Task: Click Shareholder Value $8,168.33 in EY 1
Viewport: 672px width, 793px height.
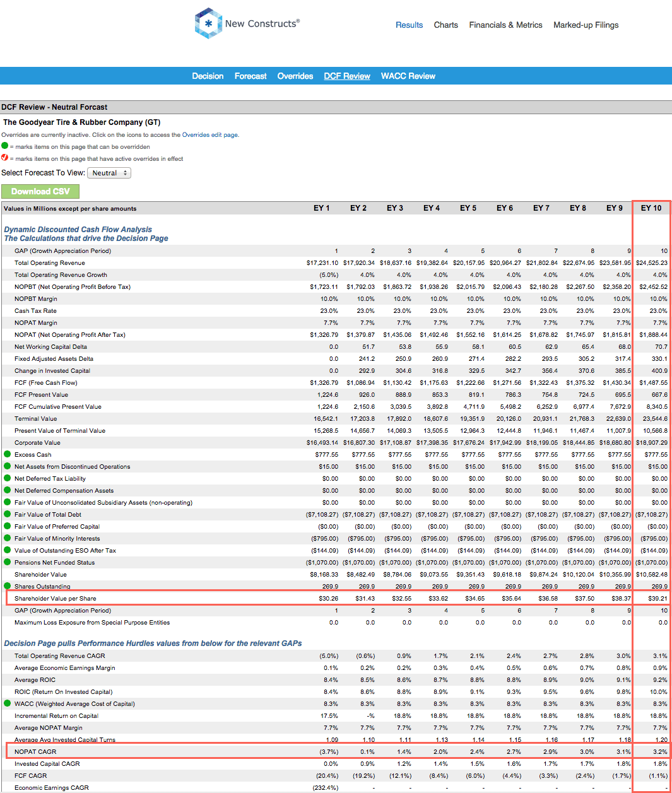Action: 324,575
